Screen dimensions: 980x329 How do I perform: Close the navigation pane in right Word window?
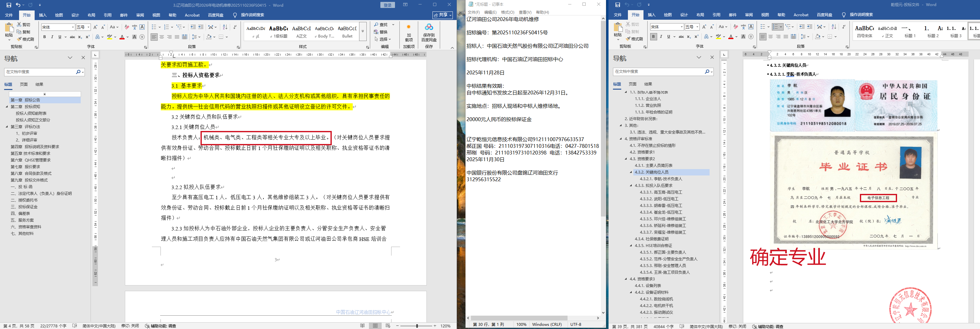click(712, 58)
